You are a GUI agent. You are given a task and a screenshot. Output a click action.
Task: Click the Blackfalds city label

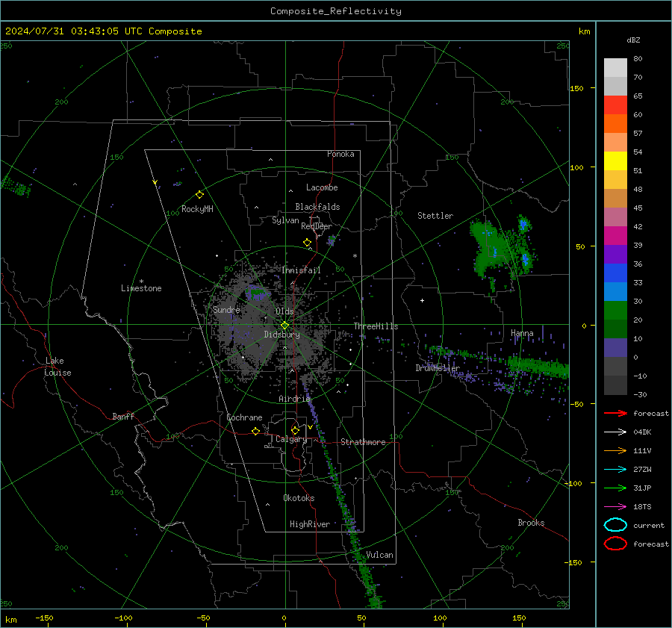[317, 207]
